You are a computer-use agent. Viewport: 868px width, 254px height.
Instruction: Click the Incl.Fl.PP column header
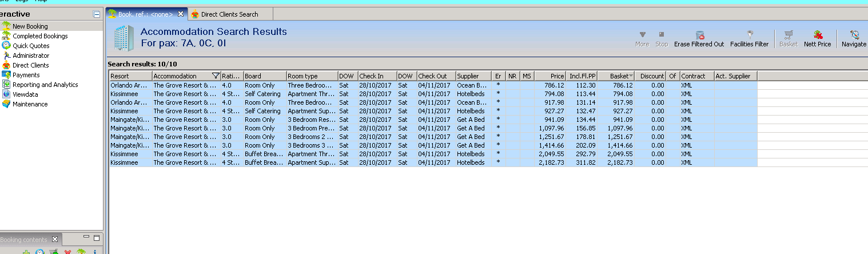582,76
